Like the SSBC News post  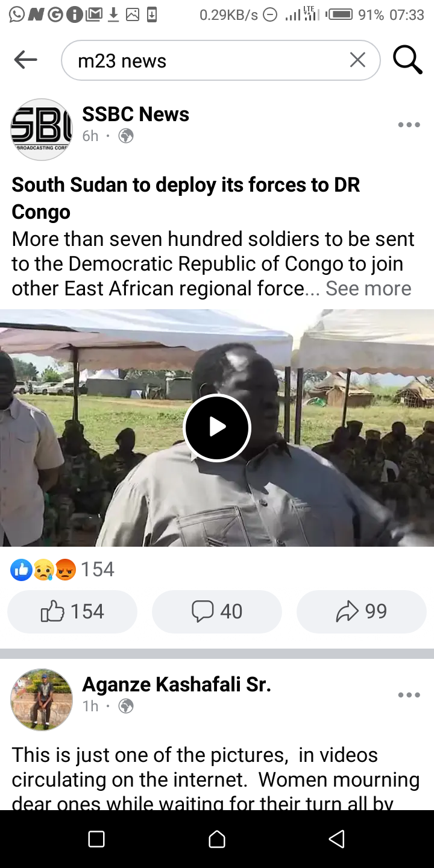point(72,612)
